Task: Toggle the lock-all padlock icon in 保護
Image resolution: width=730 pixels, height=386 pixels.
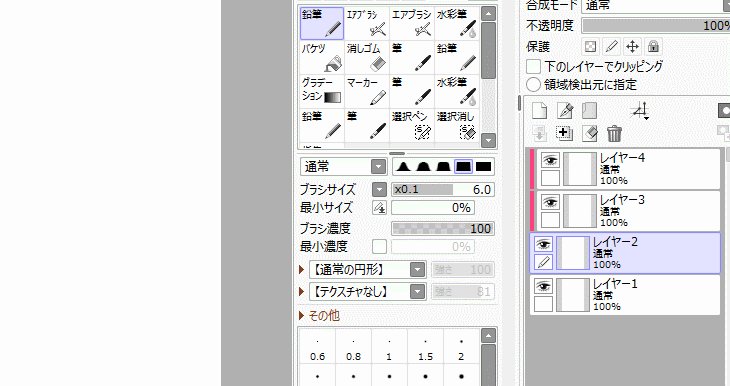Action: (x=653, y=47)
